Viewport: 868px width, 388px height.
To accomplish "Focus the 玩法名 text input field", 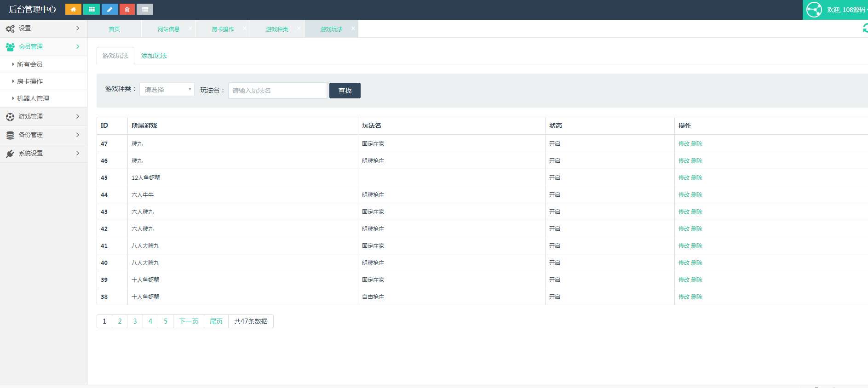I will 277,91.
